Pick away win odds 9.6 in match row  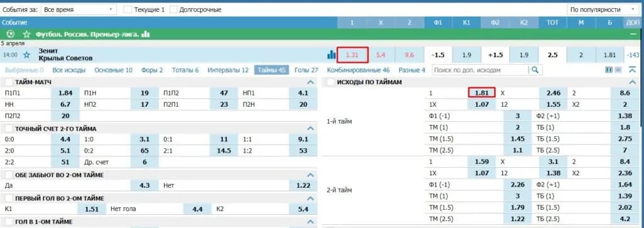pos(409,55)
